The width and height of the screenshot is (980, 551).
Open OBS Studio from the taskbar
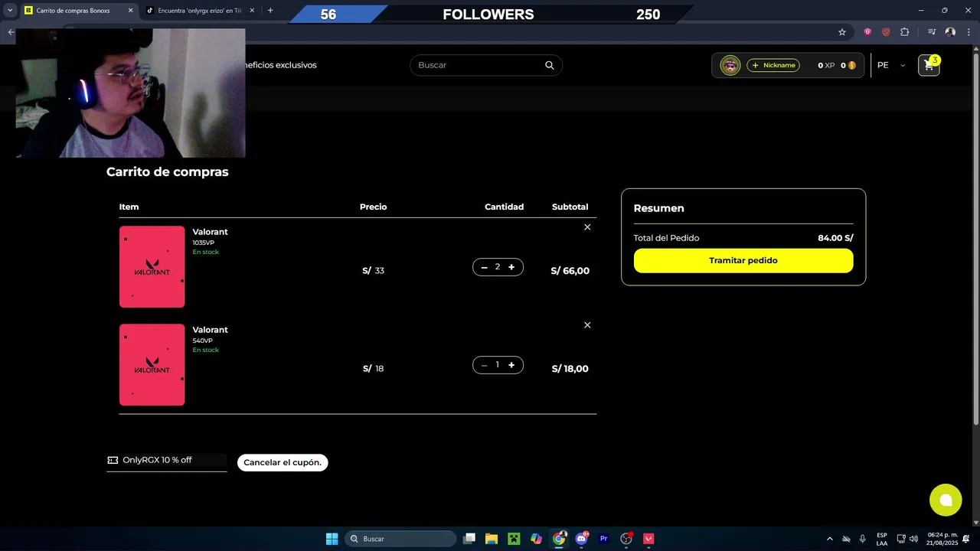(x=626, y=539)
